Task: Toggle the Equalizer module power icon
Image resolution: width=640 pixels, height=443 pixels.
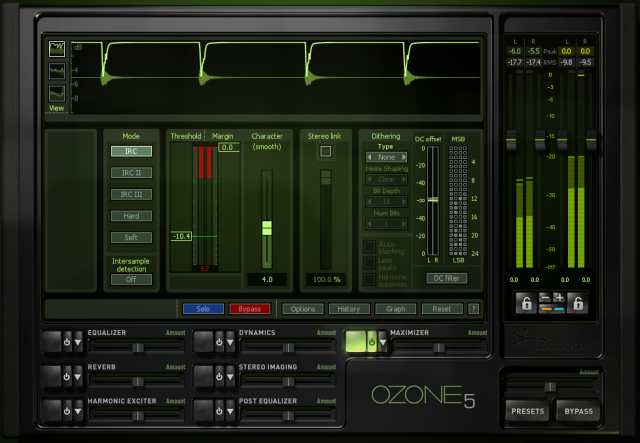Action: [x=67, y=342]
